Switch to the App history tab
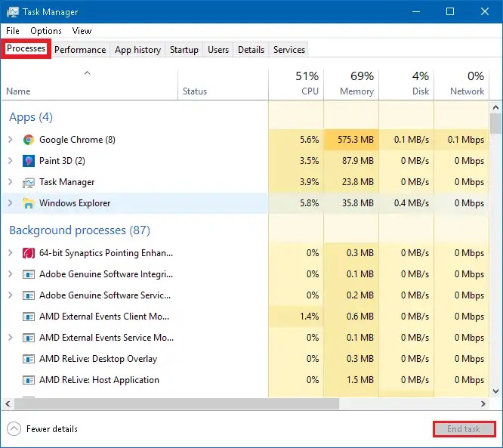This screenshot has width=503, height=448. (x=137, y=50)
